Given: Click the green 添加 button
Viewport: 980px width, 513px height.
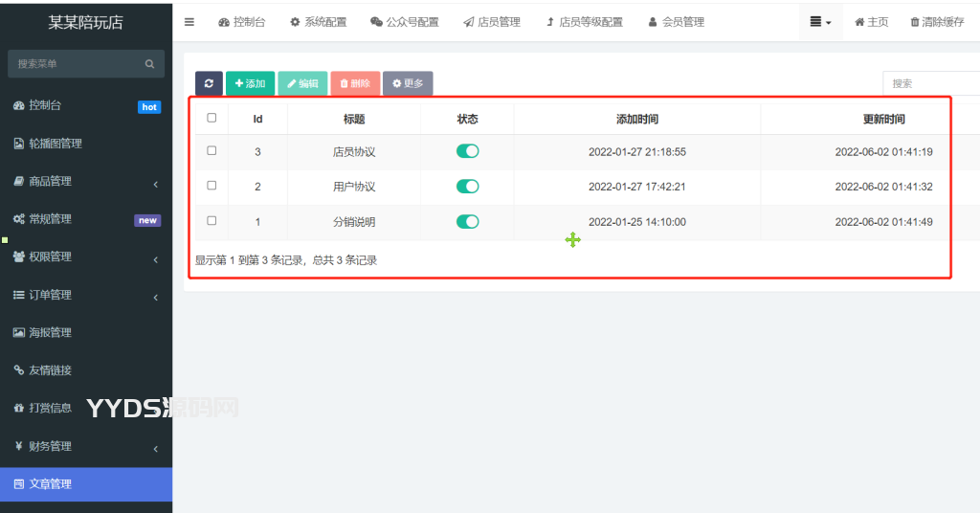Looking at the screenshot, I should click(x=250, y=83).
